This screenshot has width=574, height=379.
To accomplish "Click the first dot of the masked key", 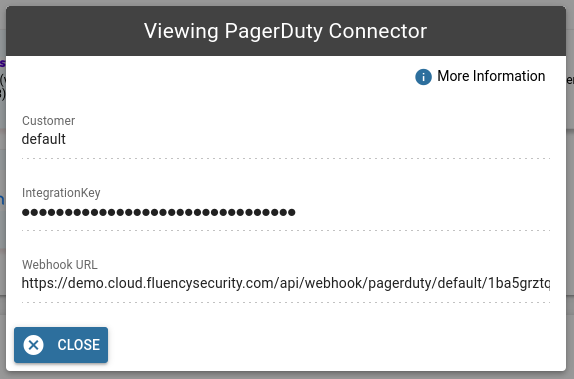I will pyautogui.click(x=25, y=212).
